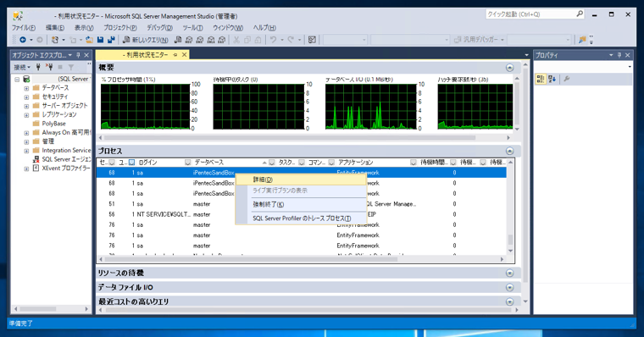Open the Activity Monitor toolbar icon
Image resolution: width=644 pixels, height=337 pixels.
coord(312,40)
